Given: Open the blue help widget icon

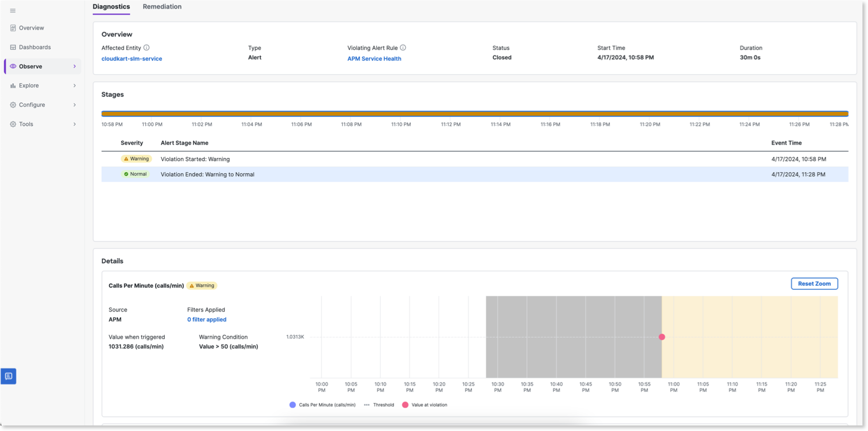Looking at the screenshot, I should point(8,376).
